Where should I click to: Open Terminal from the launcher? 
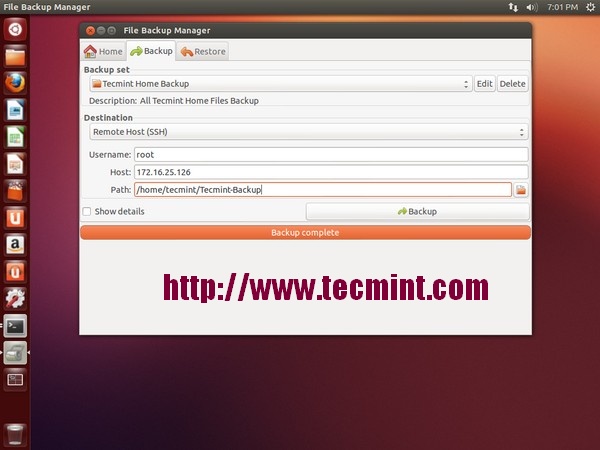[15, 326]
